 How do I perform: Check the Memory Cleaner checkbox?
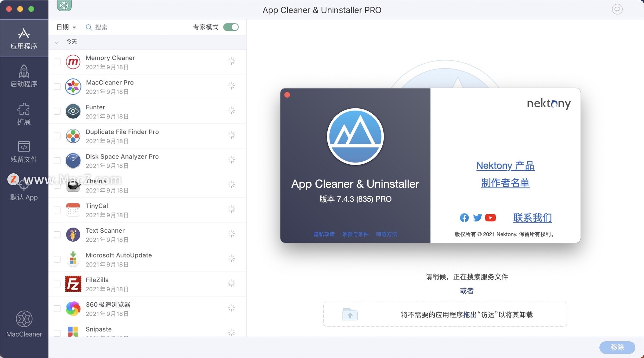click(x=57, y=62)
